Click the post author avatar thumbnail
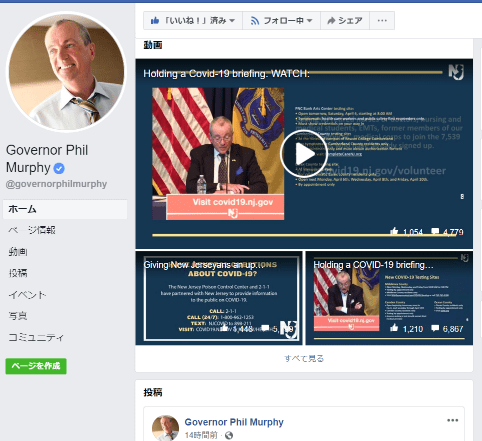 click(x=165, y=428)
